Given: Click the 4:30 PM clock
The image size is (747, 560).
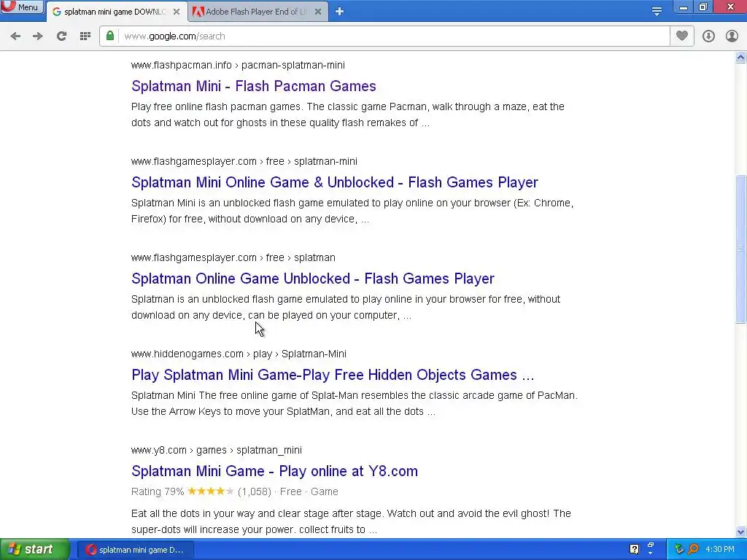Looking at the screenshot, I should click(x=720, y=550).
